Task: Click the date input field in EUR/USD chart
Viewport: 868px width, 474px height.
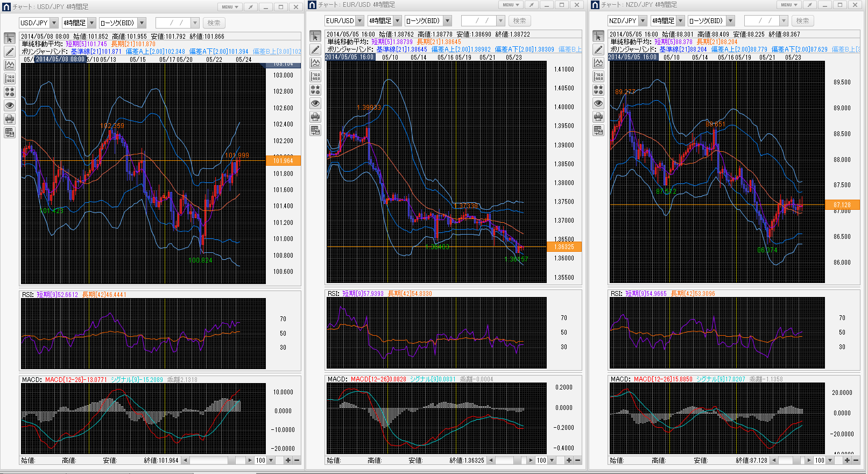Action: click(478, 21)
